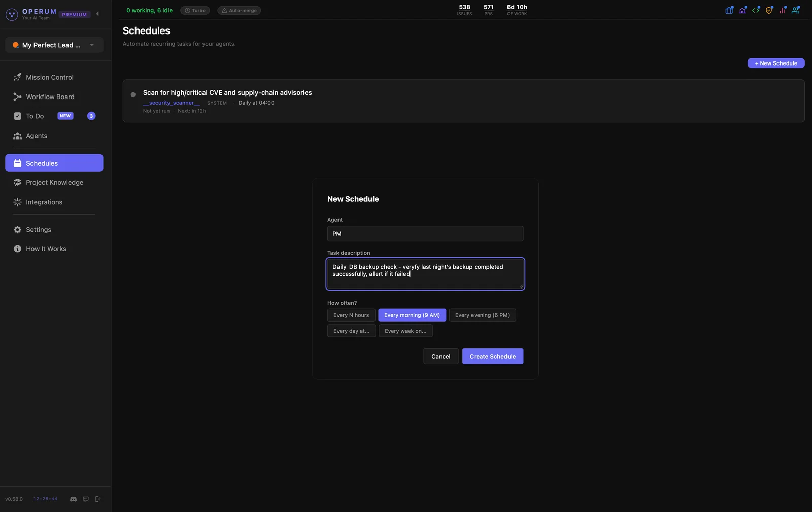Toggle Auto-merge
The width and height of the screenshot is (812, 512).
click(239, 10)
